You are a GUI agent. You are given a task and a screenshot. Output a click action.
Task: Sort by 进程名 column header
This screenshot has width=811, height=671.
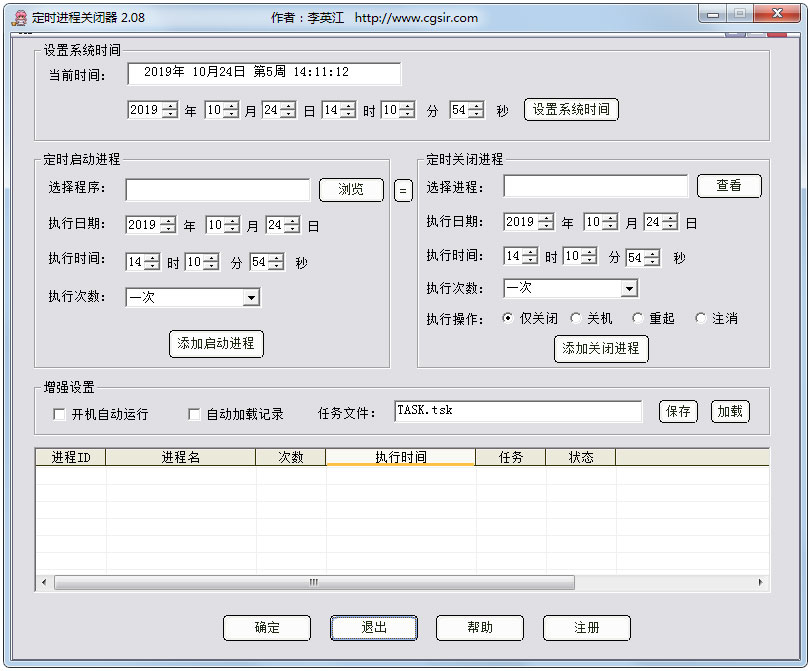pyautogui.click(x=181, y=457)
